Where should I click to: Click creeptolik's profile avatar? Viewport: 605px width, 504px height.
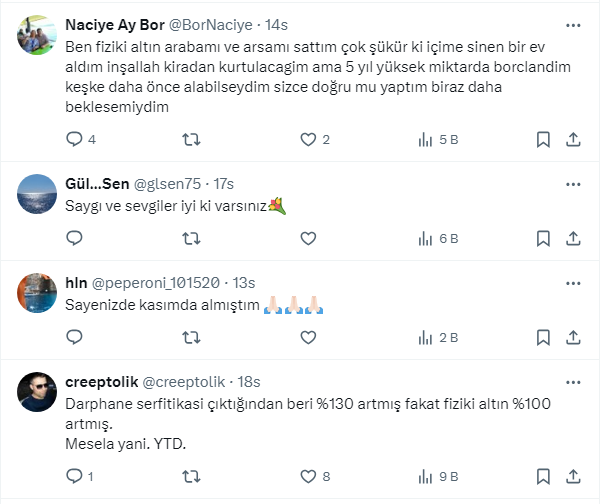click(38, 392)
